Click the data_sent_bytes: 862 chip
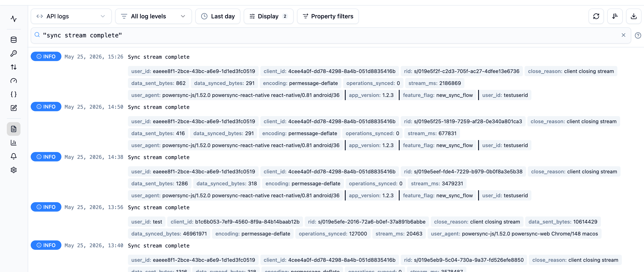This screenshot has width=644, height=272. coord(158,83)
